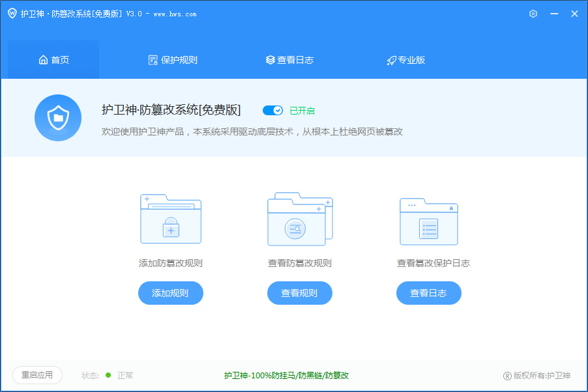Click the settings gear icon
Screen dimensions: 588x392
tap(533, 13)
